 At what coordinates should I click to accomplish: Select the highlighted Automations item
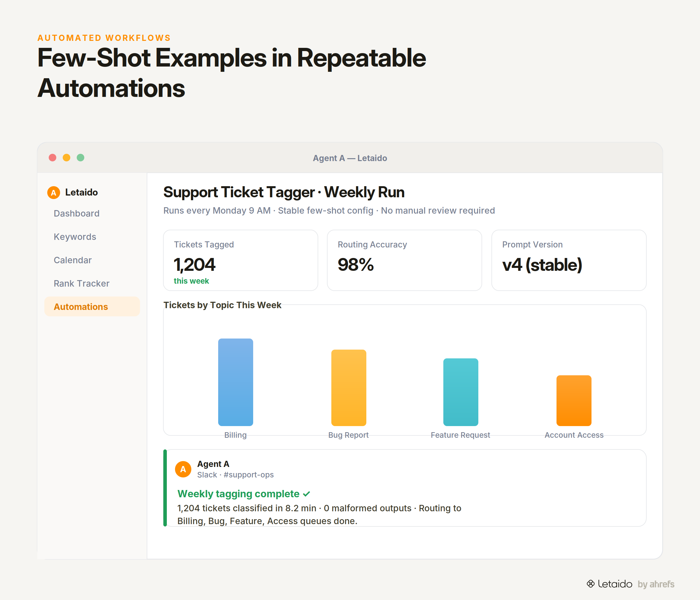[x=92, y=307]
